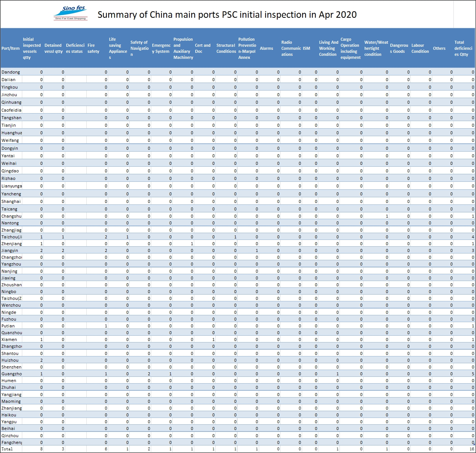Select Guangzho row total deficiencies value 5
476x453 pixels.
(x=473, y=374)
